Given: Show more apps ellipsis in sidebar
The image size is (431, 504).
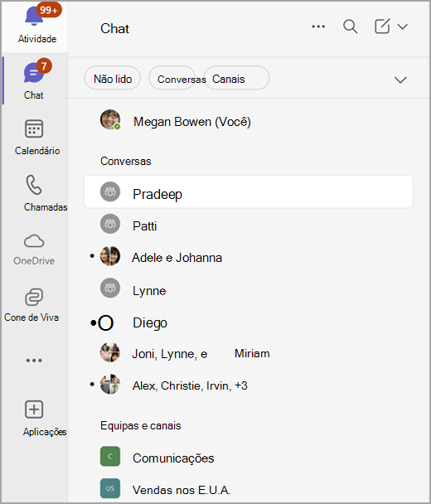Looking at the screenshot, I should [34, 361].
